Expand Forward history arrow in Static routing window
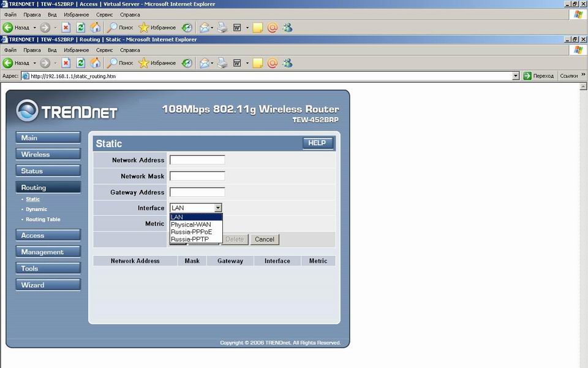Viewport: 588px width, 368px height. click(x=55, y=63)
